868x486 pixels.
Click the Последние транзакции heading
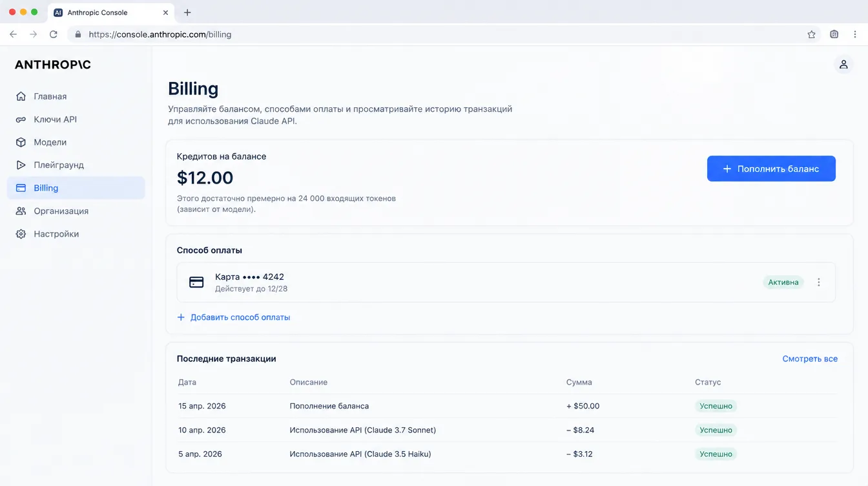point(227,359)
